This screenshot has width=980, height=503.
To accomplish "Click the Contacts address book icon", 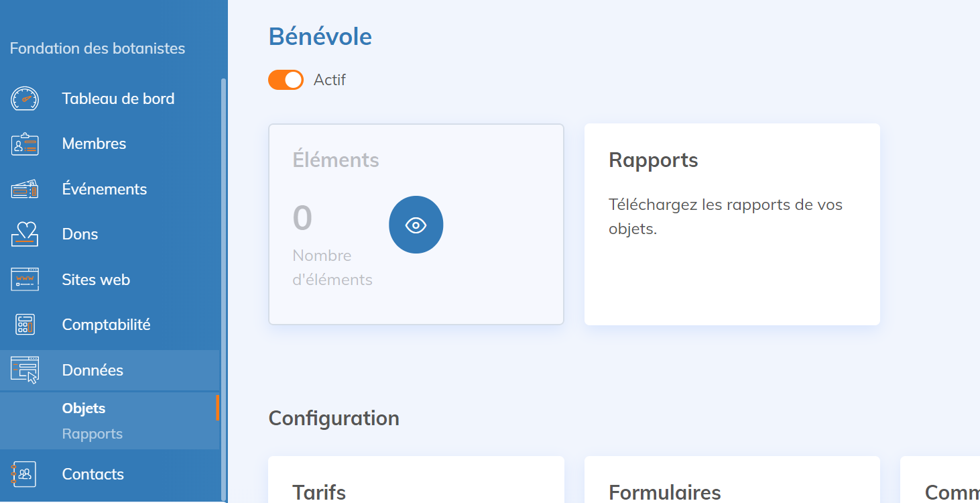I will pyautogui.click(x=25, y=474).
